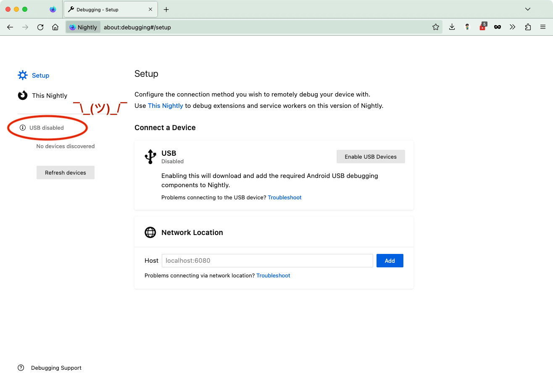Enable USB Devices
Viewport: 553px width, 392px height.
371,156
